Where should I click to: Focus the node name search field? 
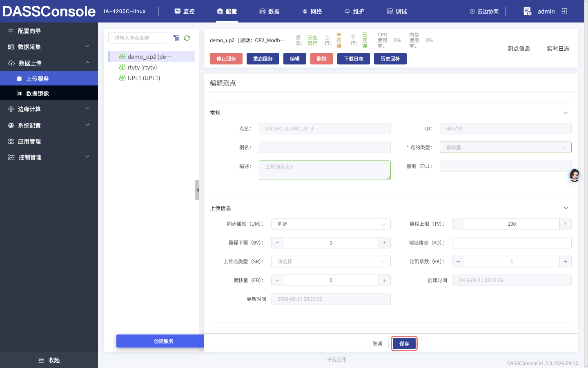tap(137, 38)
